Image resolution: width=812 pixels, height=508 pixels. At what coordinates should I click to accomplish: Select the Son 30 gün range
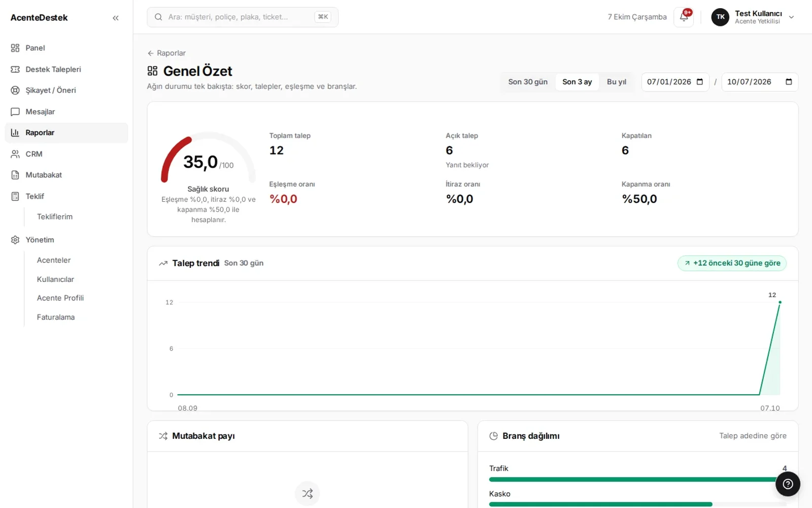(528, 82)
